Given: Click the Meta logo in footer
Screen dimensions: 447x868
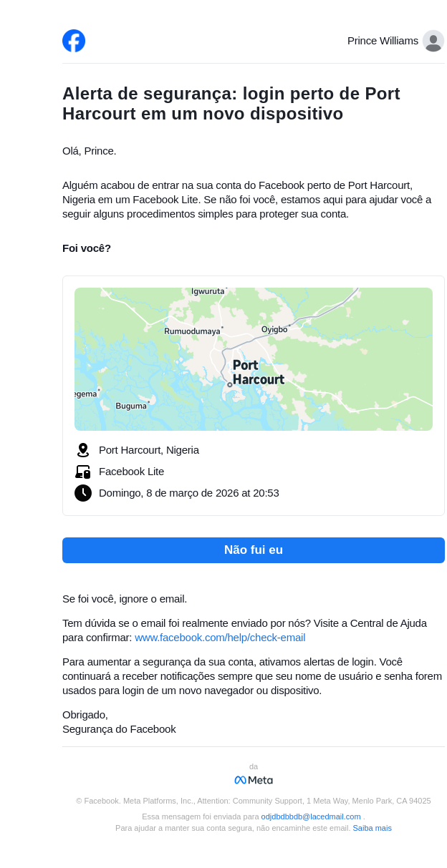Looking at the screenshot, I should pos(254,780).
